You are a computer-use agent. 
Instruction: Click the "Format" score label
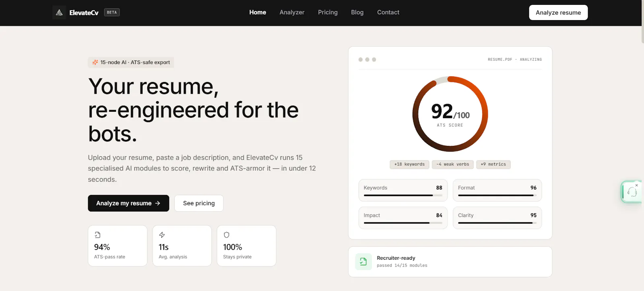[x=466, y=188]
